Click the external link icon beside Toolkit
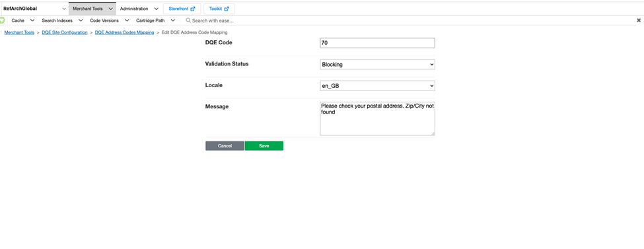 tap(227, 9)
